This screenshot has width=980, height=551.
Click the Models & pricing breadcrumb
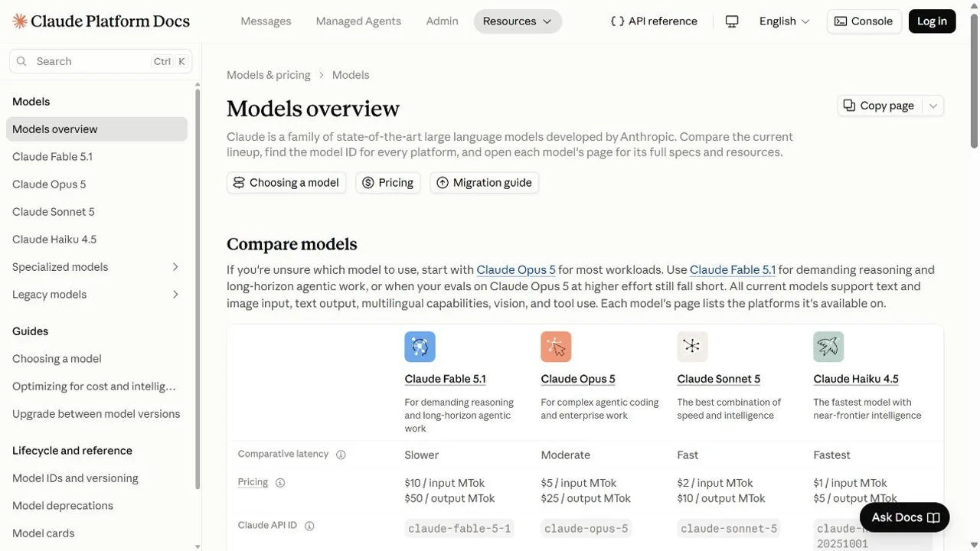click(269, 75)
